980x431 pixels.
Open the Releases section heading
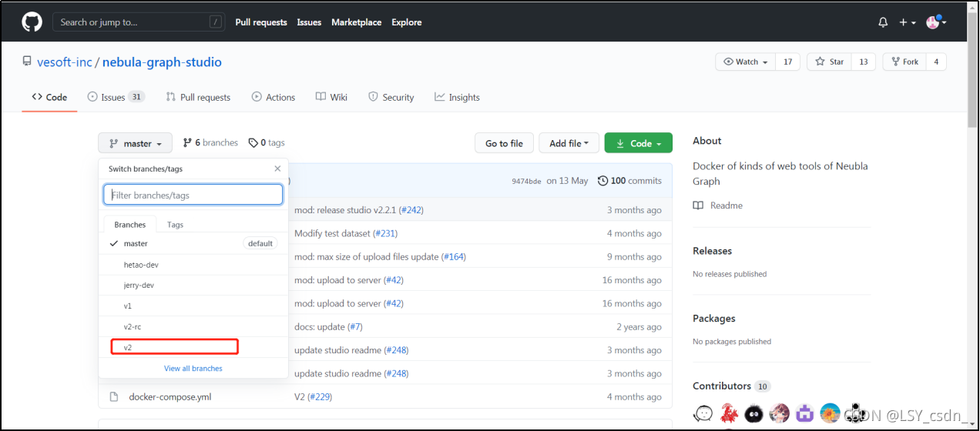[x=713, y=251]
